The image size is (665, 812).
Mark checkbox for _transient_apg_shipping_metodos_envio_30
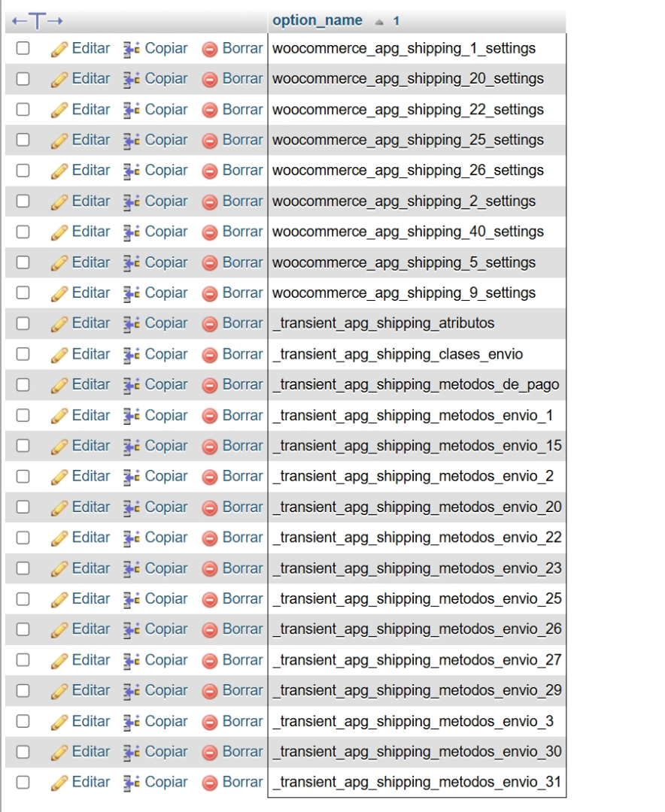23,752
